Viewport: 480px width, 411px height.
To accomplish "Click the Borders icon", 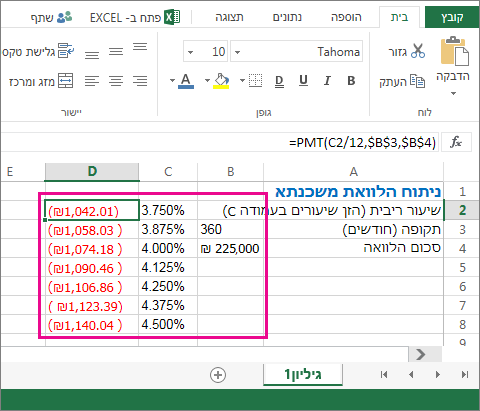I will (x=255, y=80).
